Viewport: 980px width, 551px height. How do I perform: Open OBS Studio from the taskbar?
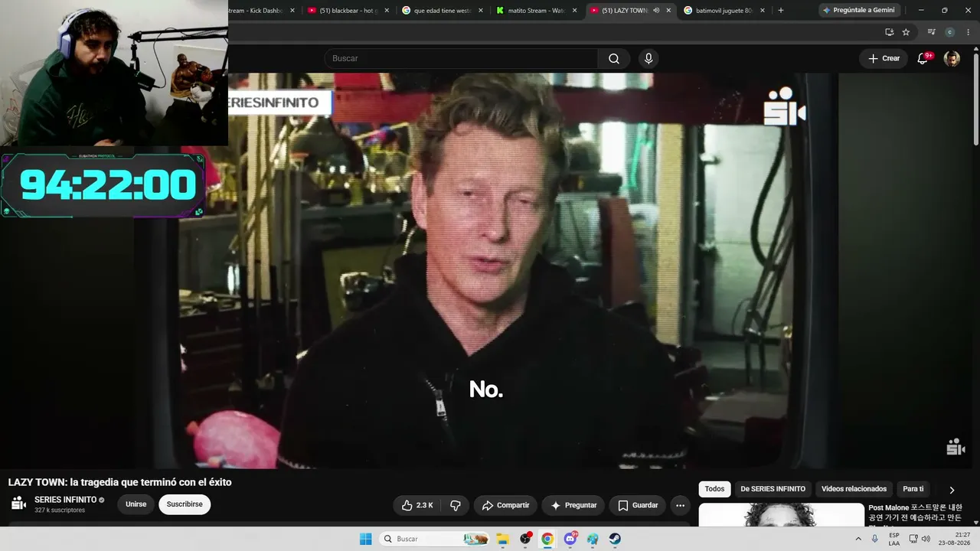point(525,539)
